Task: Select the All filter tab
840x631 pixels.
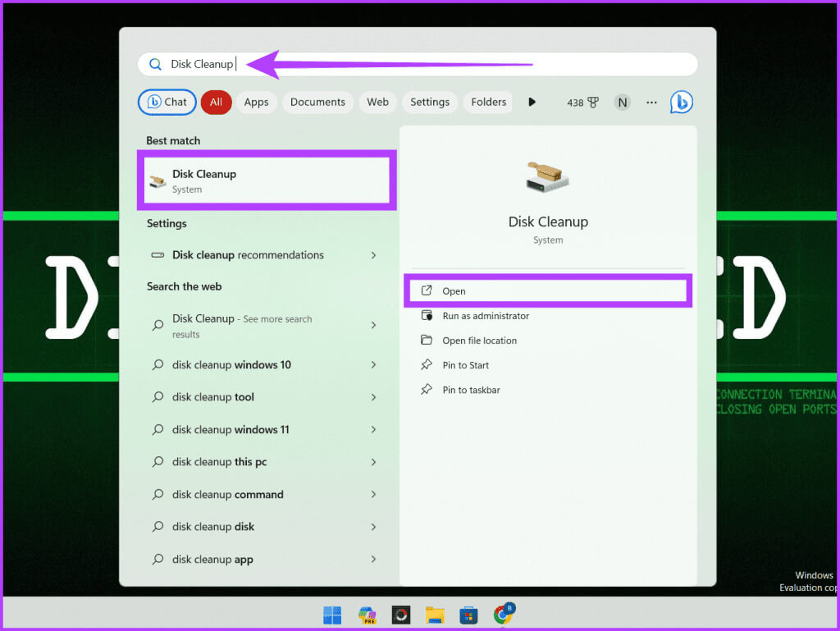Action: 216,102
